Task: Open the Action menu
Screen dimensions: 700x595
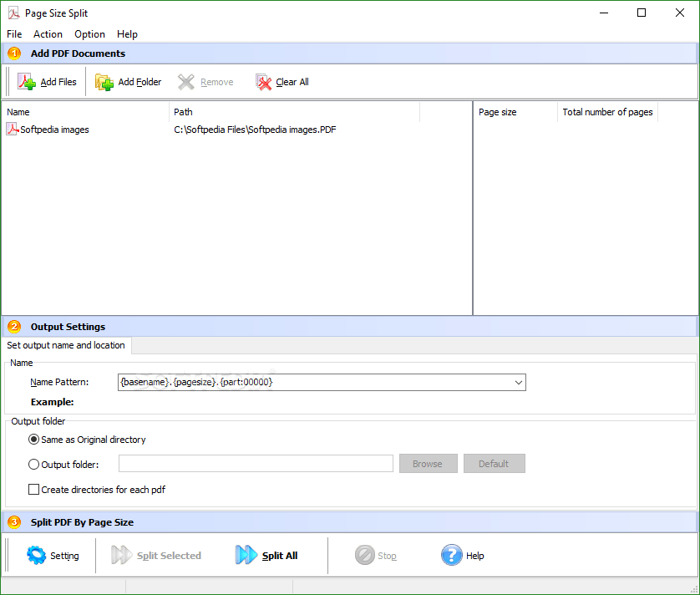Action: point(48,34)
